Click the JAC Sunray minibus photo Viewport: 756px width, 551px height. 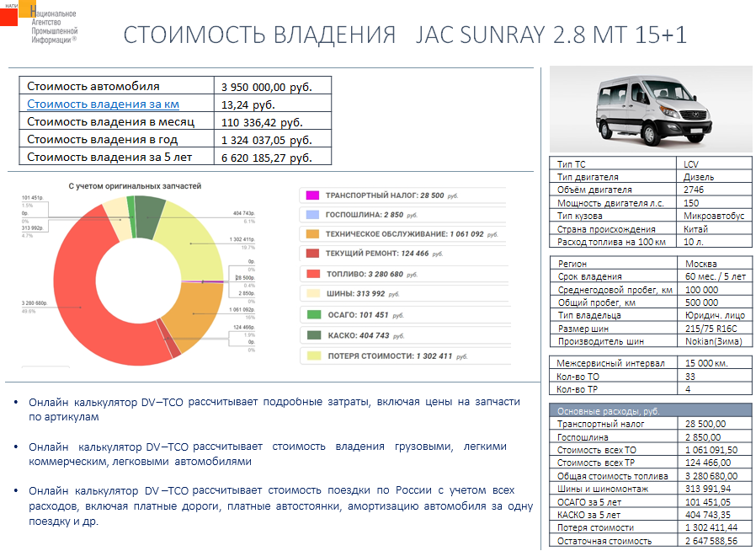click(652, 109)
